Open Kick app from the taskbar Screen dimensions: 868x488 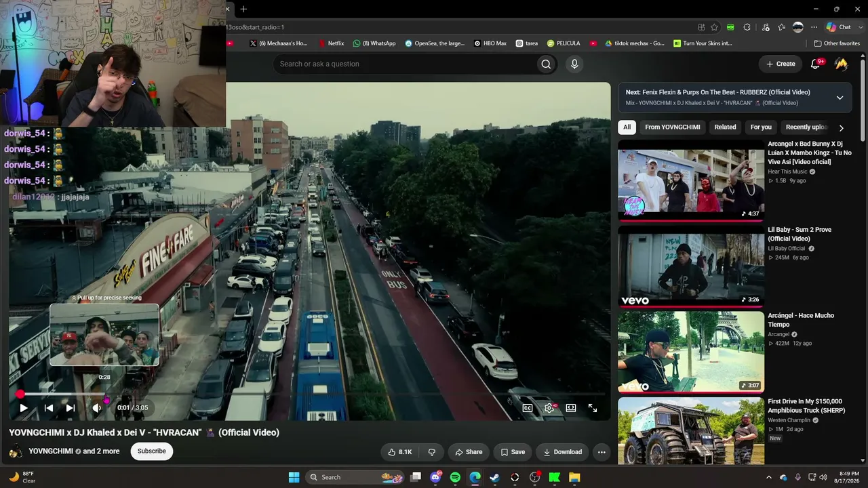click(555, 477)
